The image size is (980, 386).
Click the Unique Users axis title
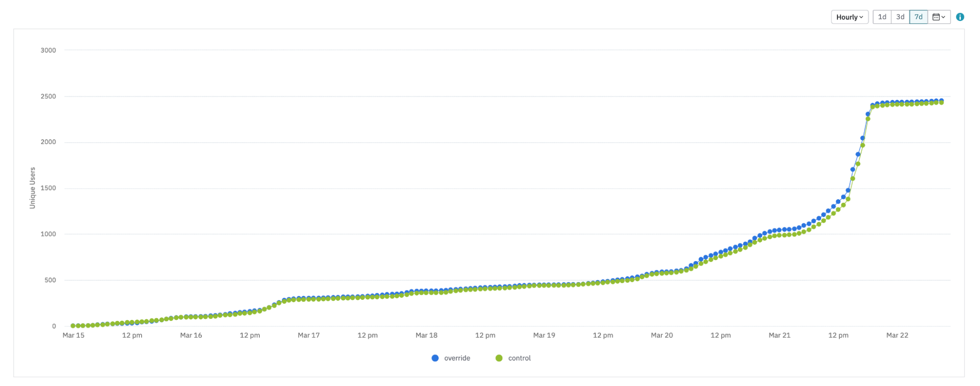[32, 188]
